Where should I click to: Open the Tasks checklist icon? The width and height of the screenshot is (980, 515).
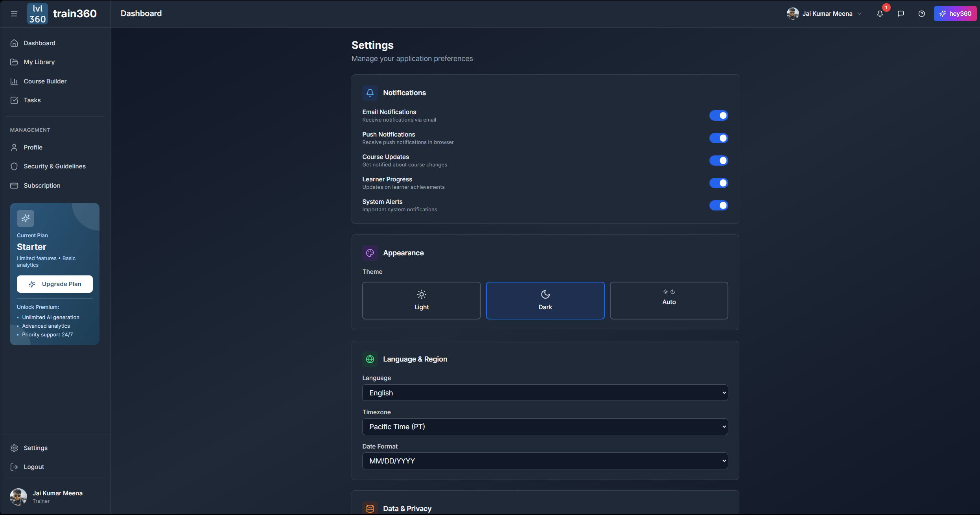click(14, 100)
